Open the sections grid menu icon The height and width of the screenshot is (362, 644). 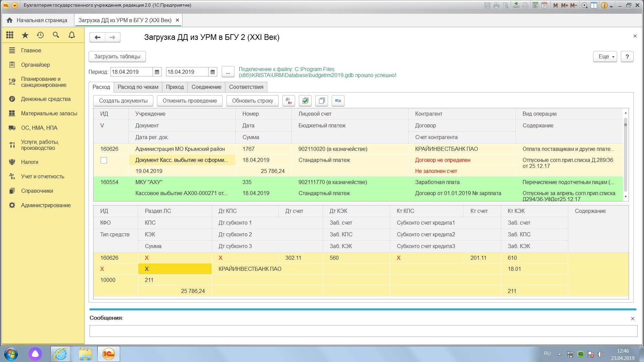[10, 35]
